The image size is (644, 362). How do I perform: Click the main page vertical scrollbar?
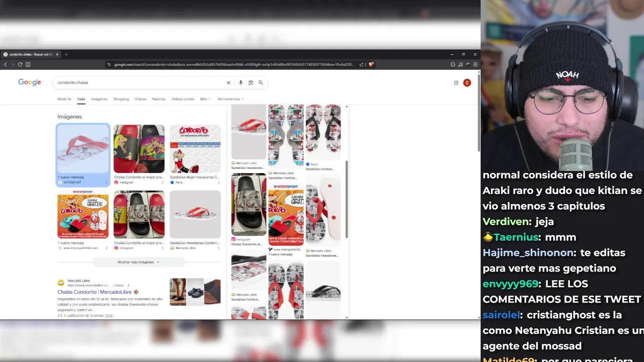point(479,113)
